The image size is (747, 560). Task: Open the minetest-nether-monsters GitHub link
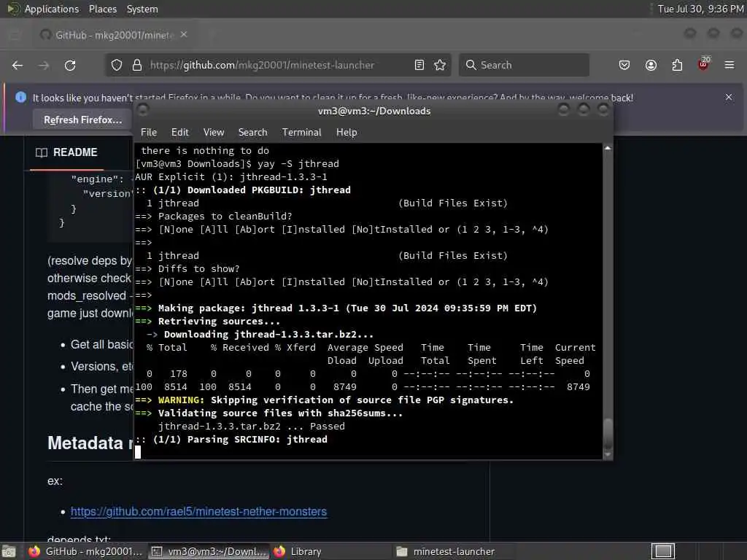coord(198,511)
